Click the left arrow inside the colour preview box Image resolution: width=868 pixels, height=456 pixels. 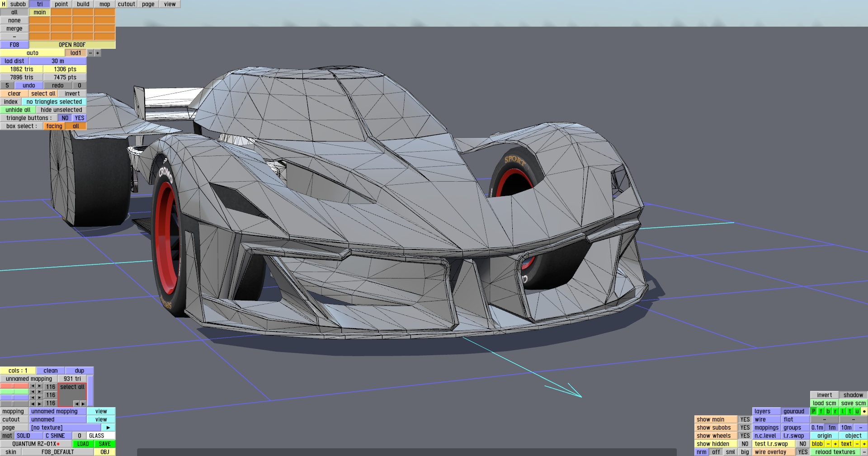(76, 404)
